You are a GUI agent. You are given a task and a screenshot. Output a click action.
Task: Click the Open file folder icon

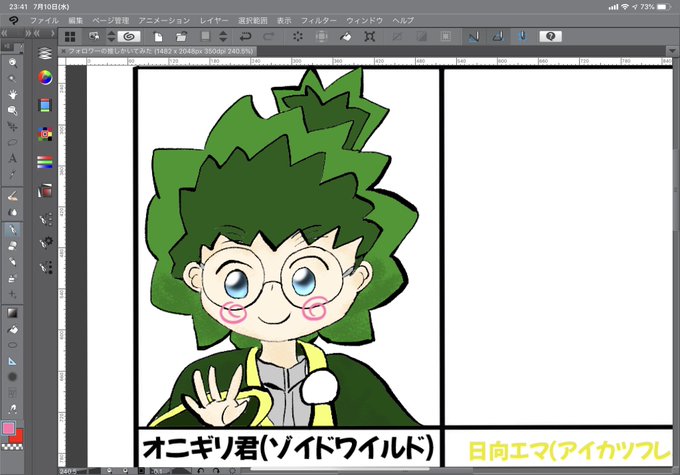(181, 37)
